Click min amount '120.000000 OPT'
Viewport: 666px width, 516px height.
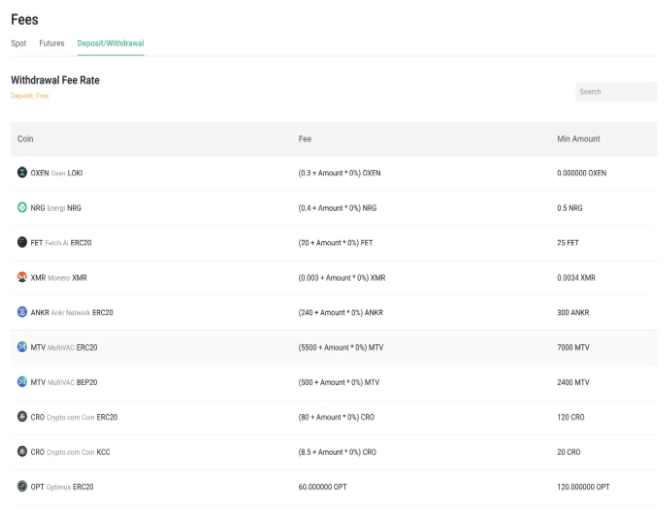[584, 487]
